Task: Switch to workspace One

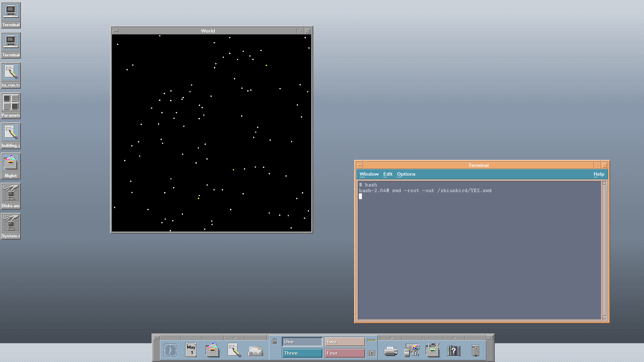Action: pos(302,342)
